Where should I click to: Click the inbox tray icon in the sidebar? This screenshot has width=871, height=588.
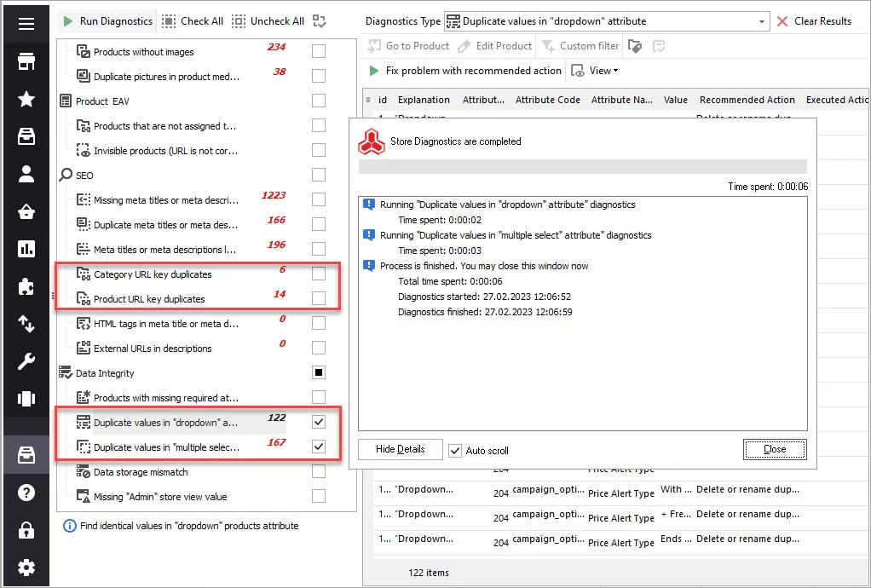click(26, 136)
